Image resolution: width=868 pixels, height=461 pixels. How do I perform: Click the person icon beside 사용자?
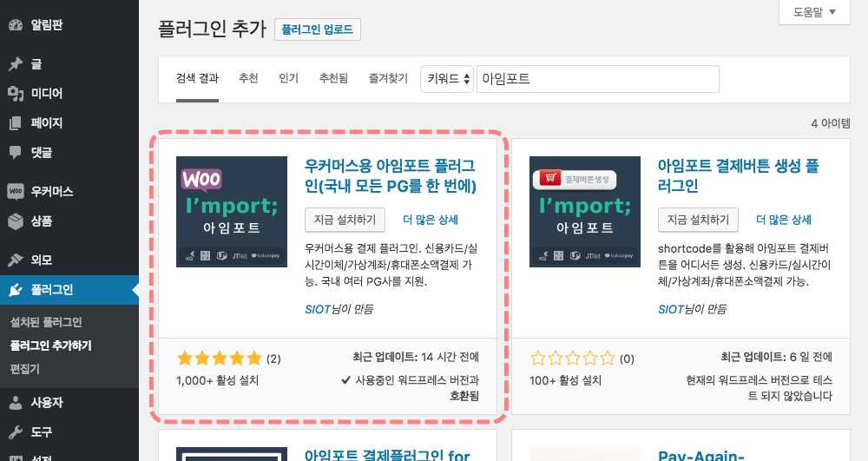[x=16, y=402]
